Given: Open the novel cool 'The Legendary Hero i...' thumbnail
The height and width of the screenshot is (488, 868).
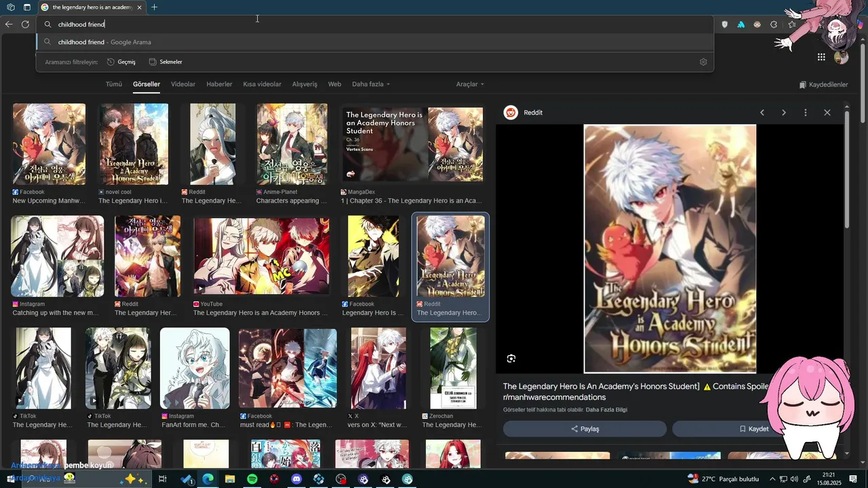Looking at the screenshot, I should coord(134,144).
